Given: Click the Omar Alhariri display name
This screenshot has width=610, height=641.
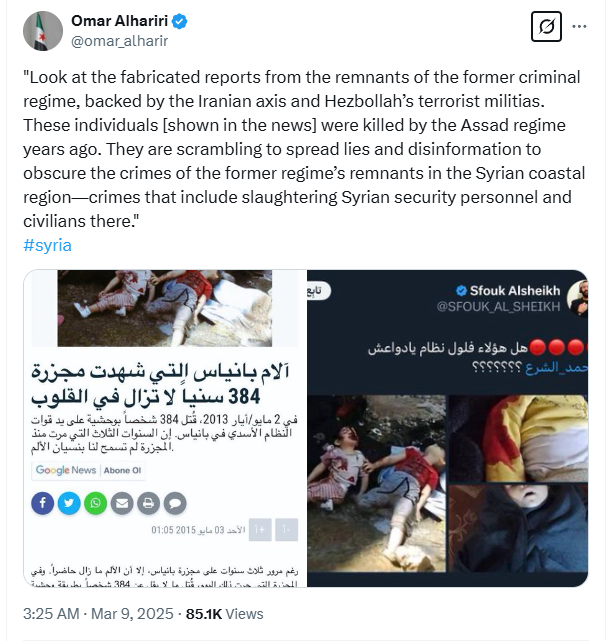Looking at the screenshot, I should point(119,21).
